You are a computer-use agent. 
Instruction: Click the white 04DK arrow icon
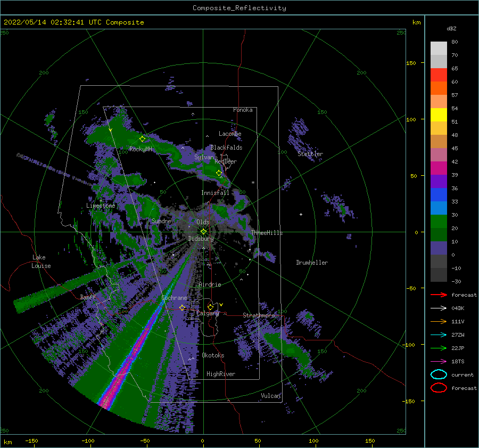(x=439, y=308)
